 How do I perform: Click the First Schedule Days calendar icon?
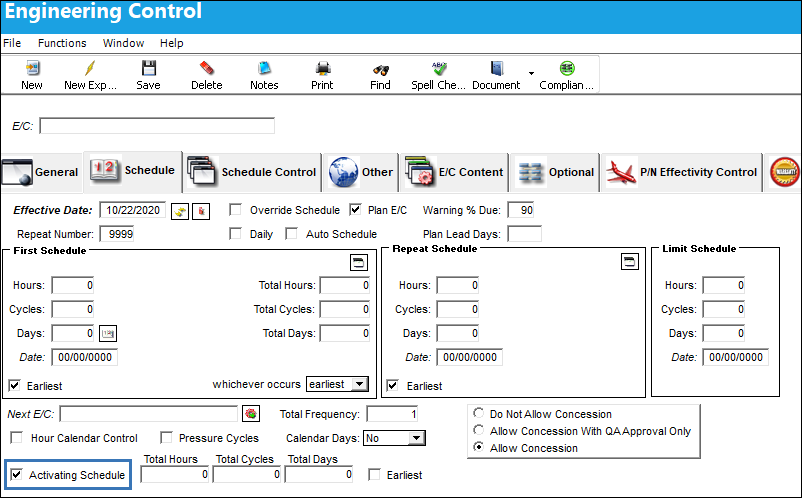pyautogui.click(x=108, y=333)
